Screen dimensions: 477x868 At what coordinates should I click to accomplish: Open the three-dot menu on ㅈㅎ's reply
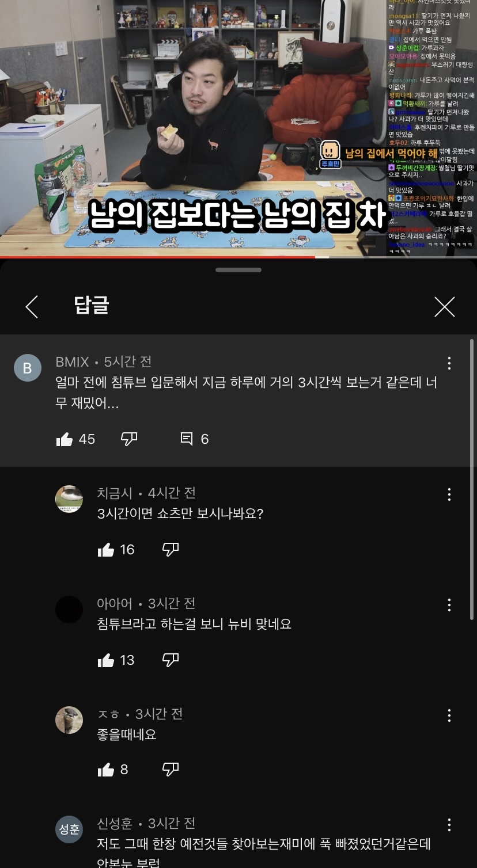[x=449, y=715]
